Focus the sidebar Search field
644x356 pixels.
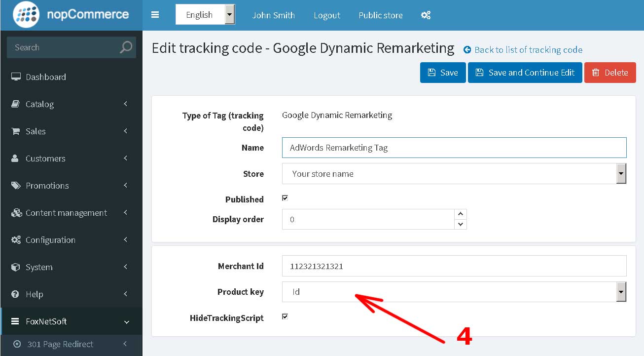63,47
